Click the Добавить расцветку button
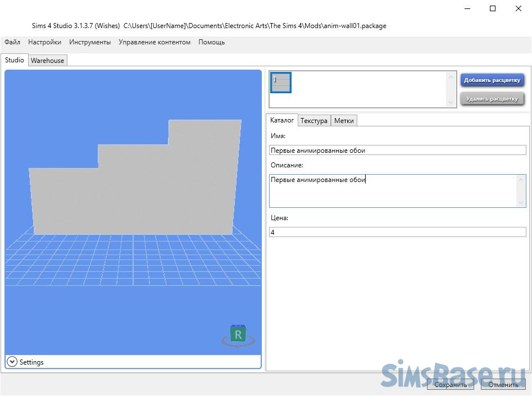The width and height of the screenshot is (532, 396). tap(492, 80)
